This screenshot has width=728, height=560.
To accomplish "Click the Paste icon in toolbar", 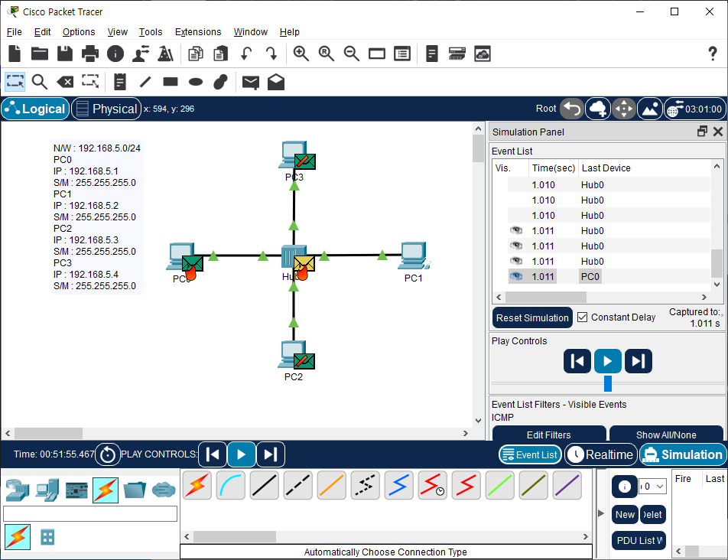I will [220, 54].
